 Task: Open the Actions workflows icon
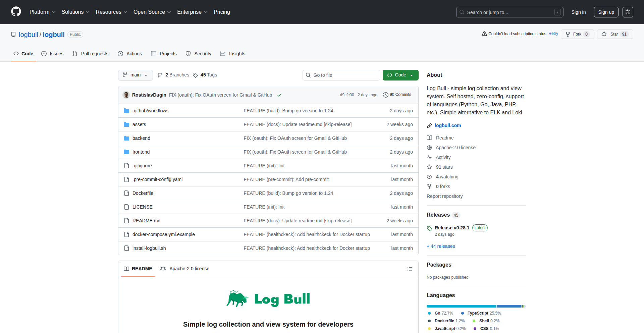coord(120,54)
